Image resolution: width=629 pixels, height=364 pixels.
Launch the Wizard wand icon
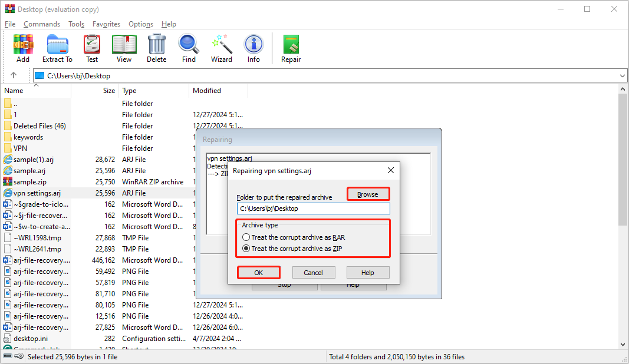coord(222,48)
